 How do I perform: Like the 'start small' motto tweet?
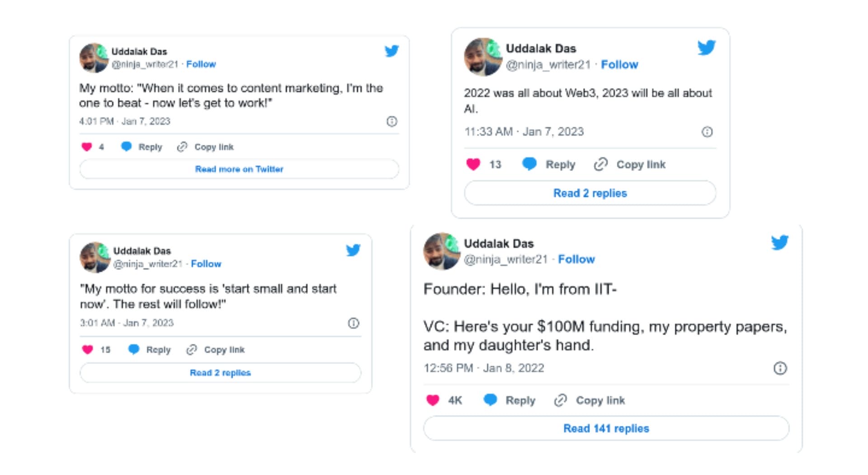click(x=88, y=349)
